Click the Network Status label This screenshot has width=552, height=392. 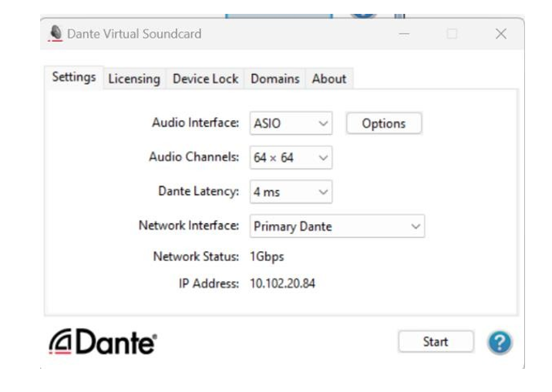pyautogui.click(x=196, y=256)
